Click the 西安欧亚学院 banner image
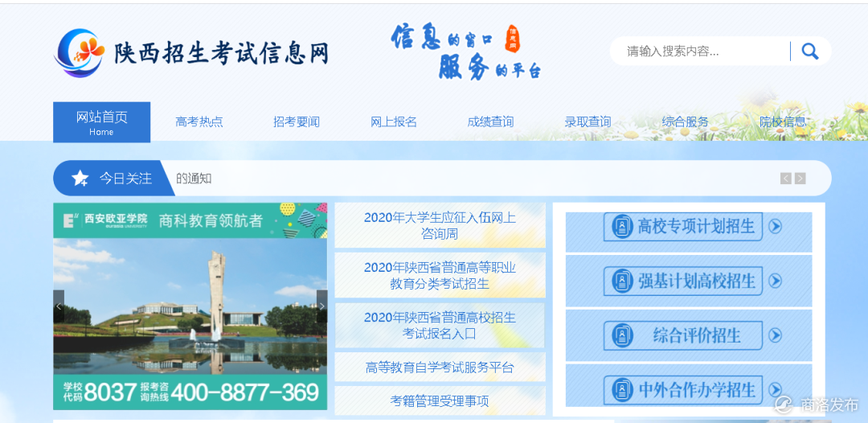This screenshot has height=423, width=868. click(190, 306)
